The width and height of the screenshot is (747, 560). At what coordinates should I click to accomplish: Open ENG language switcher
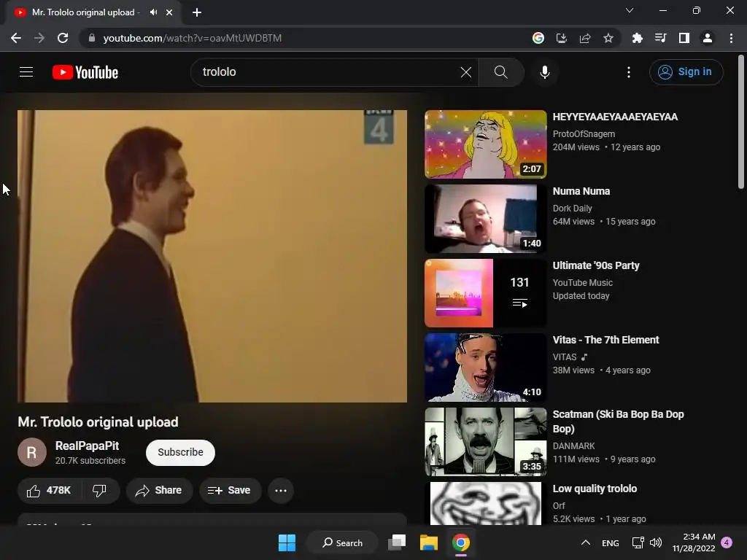tap(611, 542)
